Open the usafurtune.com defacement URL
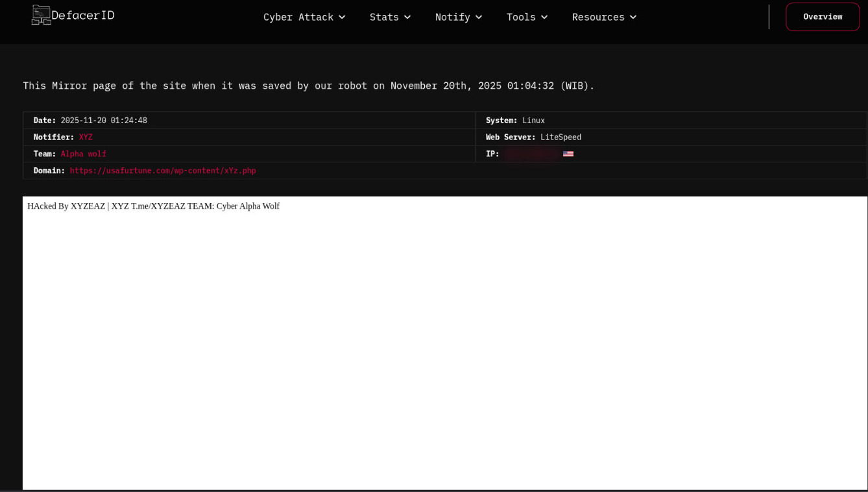868x492 pixels. pos(162,170)
